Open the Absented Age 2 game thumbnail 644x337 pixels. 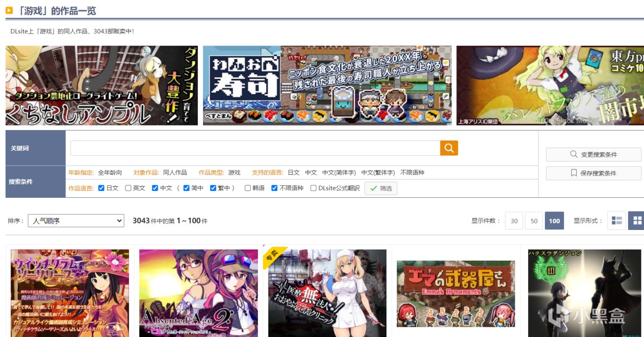[199, 293]
